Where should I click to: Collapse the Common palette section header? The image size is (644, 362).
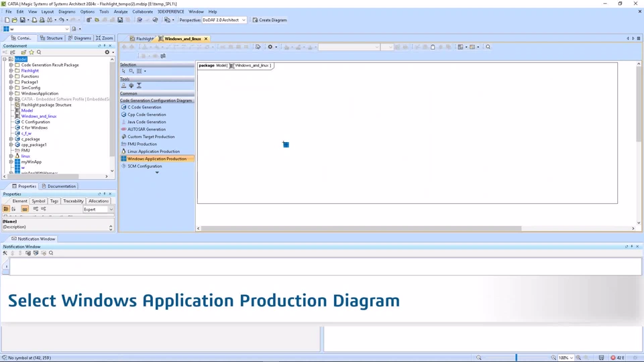[156, 94]
